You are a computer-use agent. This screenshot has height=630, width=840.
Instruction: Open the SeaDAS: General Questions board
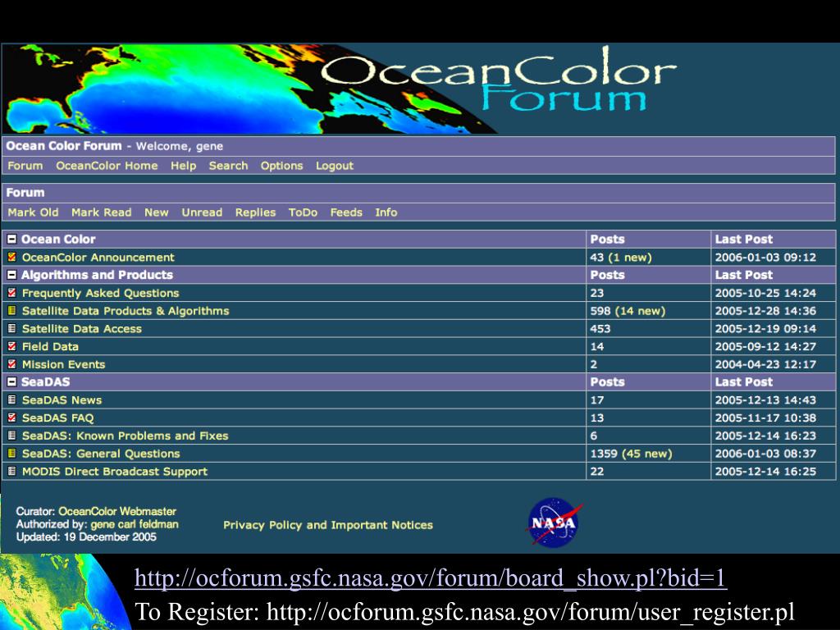(101, 453)
